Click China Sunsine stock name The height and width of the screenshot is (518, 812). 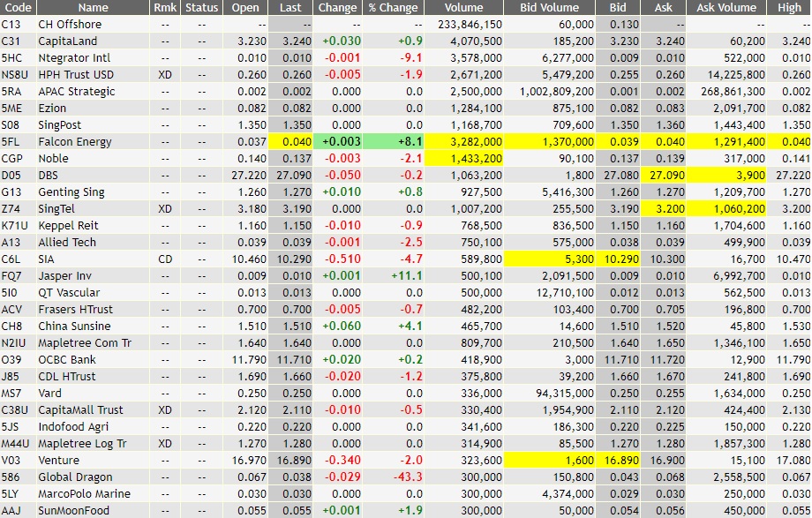(74, 327)
